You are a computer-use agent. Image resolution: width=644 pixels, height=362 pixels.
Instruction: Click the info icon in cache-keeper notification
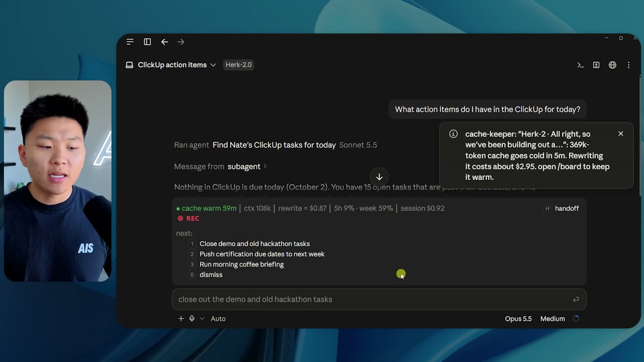coord(453,134)
